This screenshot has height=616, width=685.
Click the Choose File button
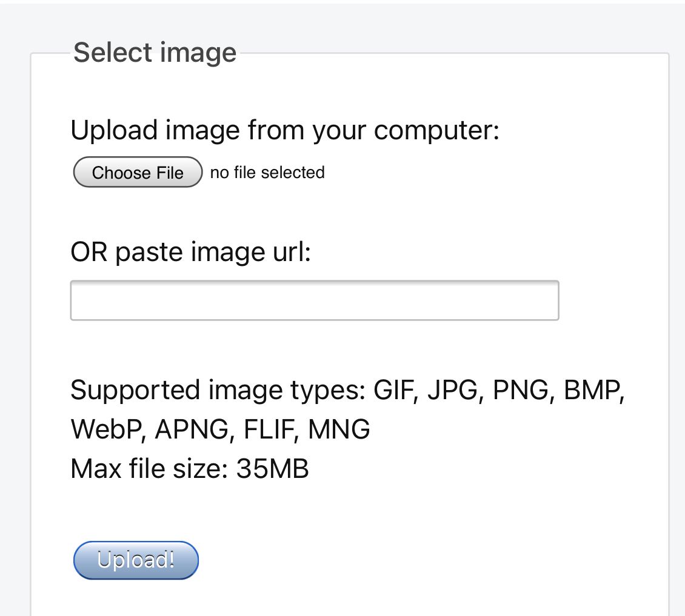click(x=138, y=173)
